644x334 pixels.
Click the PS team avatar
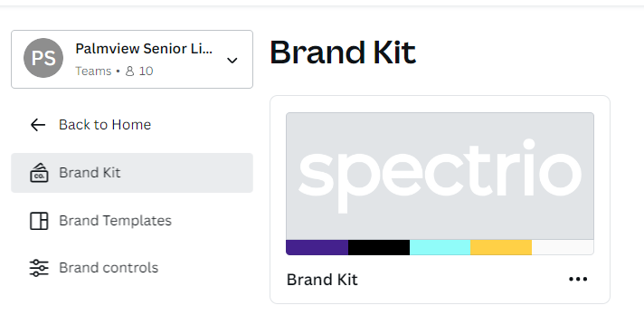pyautogui.click(x=43, y=58)
